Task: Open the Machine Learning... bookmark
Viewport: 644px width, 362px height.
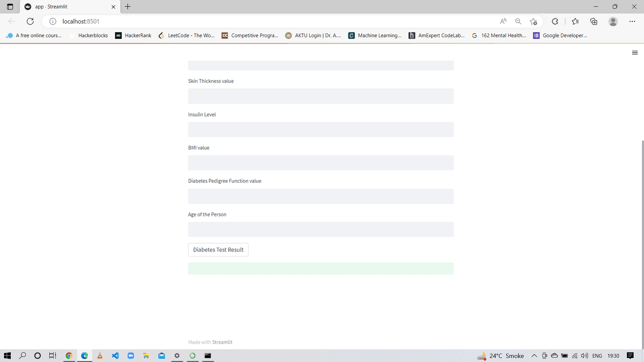Action: 375,35
